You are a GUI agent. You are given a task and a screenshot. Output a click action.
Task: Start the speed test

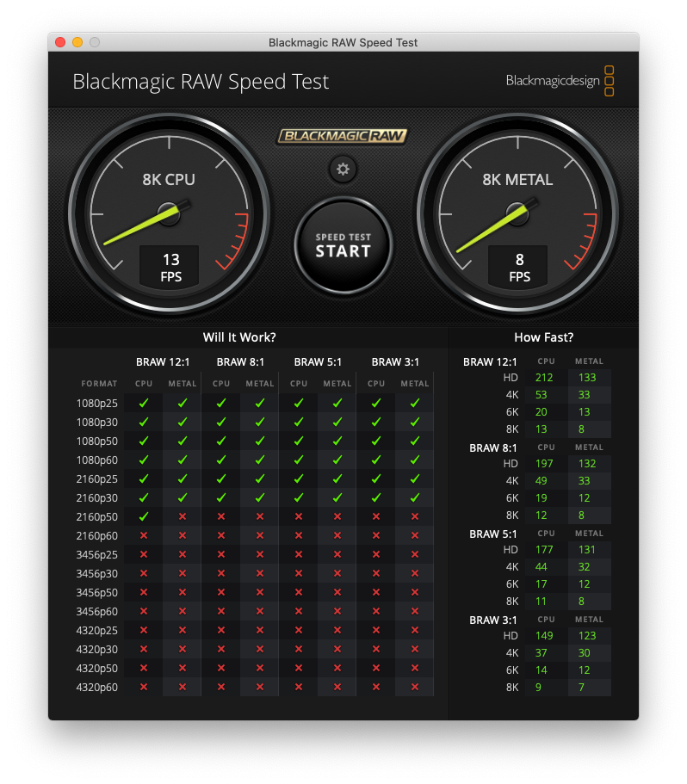point(343,245)
